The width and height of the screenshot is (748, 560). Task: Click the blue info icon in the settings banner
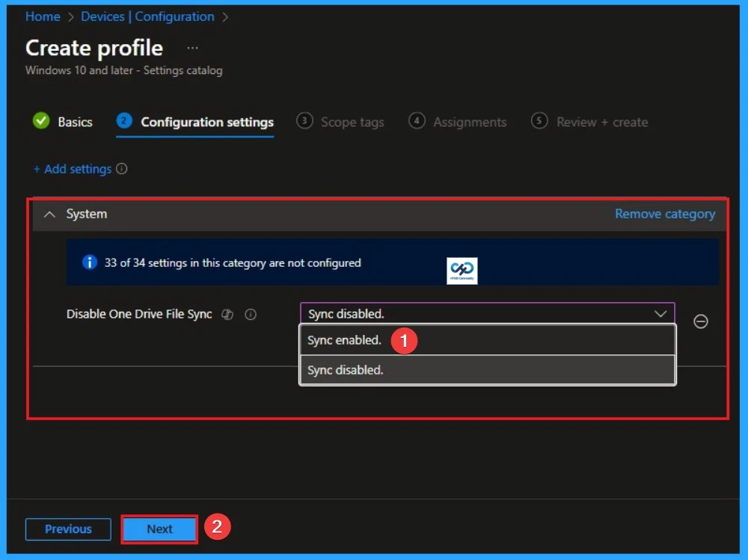pos(89,262)
